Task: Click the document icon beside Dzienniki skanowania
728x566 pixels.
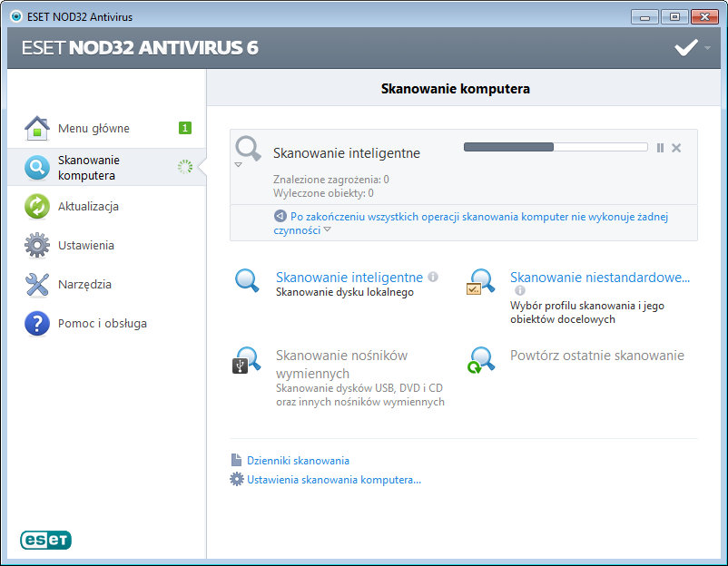Action: 236,460
